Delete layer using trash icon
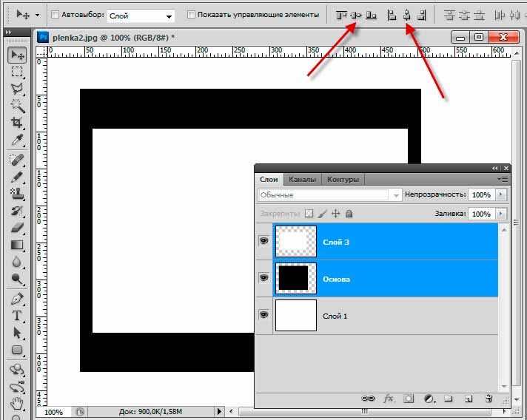The image size is (527, 420). pos(489,399)
